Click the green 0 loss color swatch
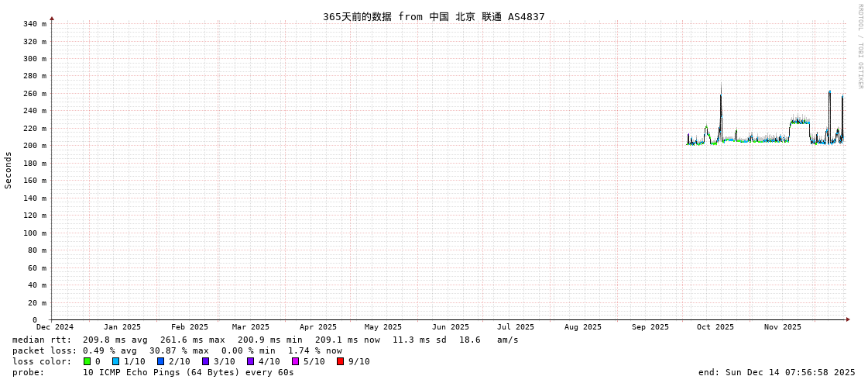This screenshot has height=383, width=868. point(87,361)
